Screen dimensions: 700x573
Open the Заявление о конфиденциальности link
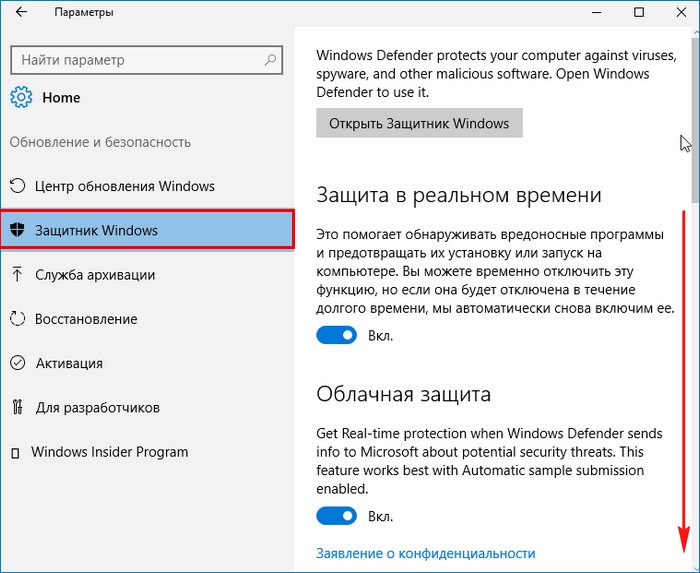click(x=425, y=553)
